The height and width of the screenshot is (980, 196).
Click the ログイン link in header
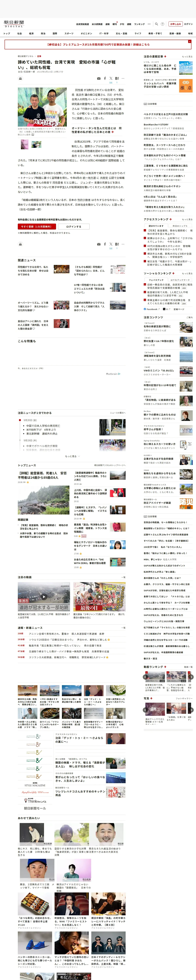[188, 24]
